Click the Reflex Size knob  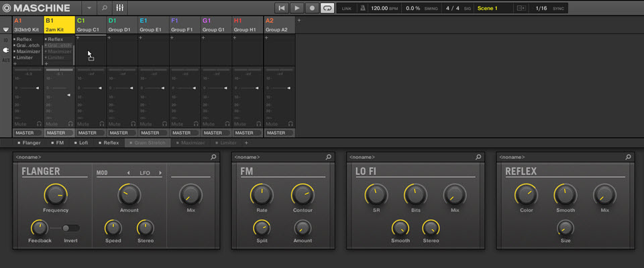(566, 228)
